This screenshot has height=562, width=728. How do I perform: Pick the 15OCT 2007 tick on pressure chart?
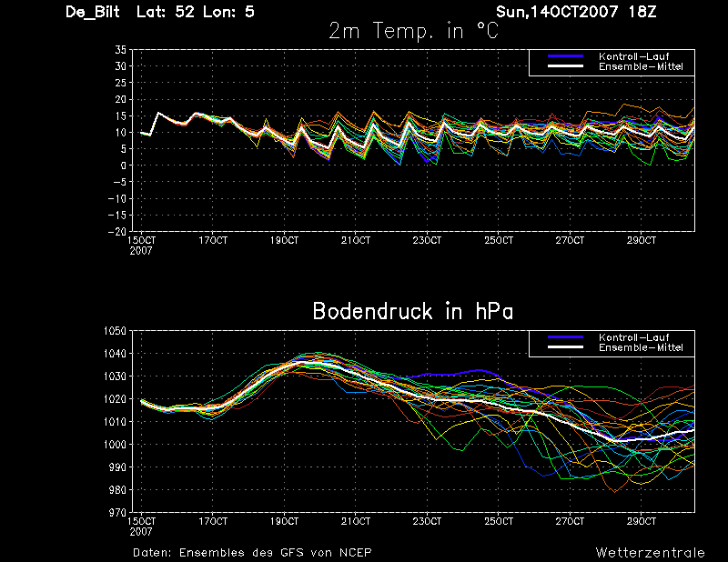(141, 526)
